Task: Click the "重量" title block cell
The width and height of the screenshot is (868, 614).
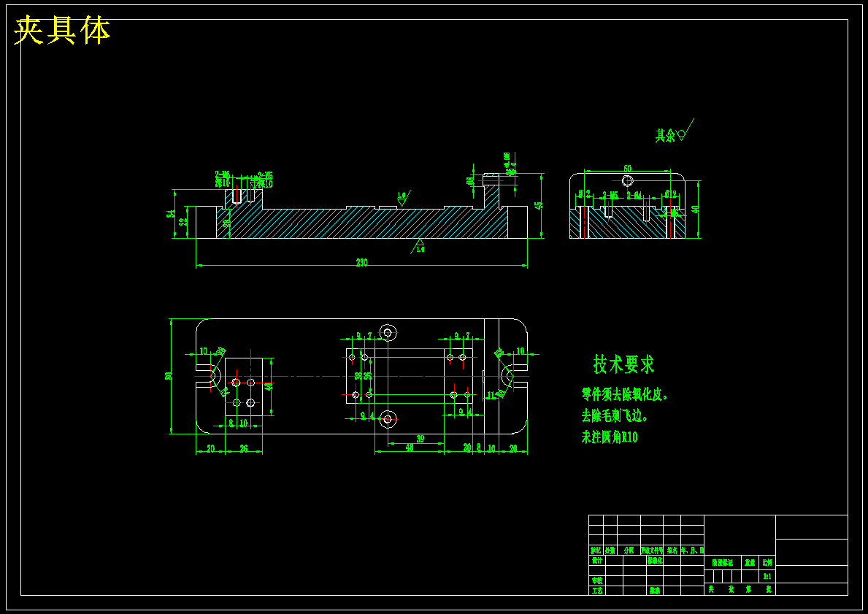Action: (750, 562)
